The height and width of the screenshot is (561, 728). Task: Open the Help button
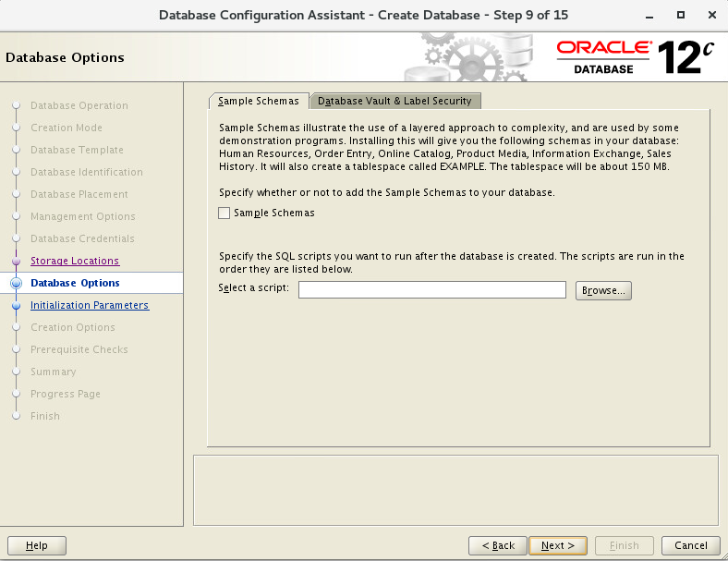37,545
